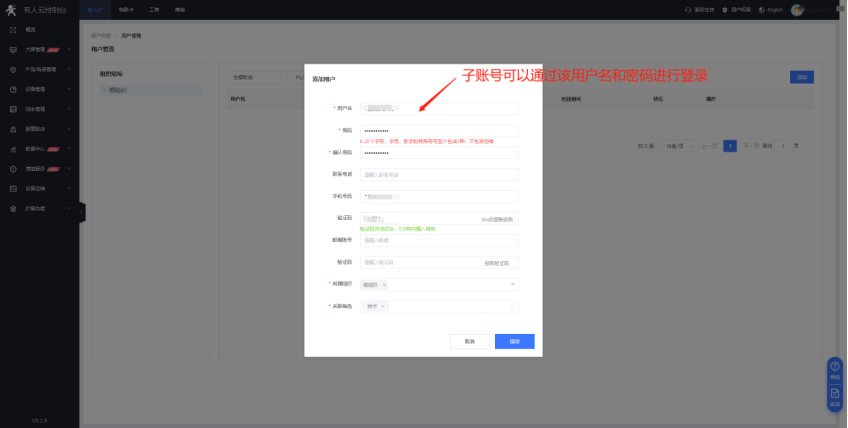Collapse the sidebar using the arrow handle
Viewport: 848px width, 428px height.
pyautogui.click(x=82, y=211)
